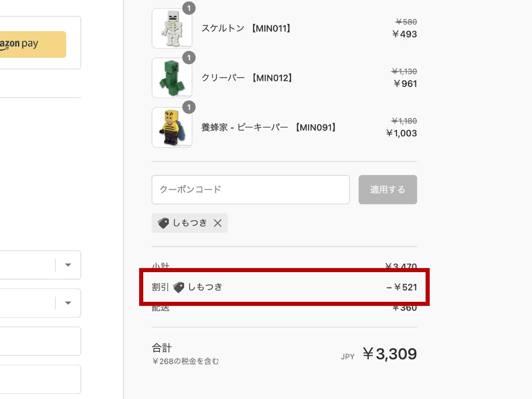This screenshot has width=532, height=399.
Task: Pay with the Amazon Pay button
Action: (x=32, y=45)
